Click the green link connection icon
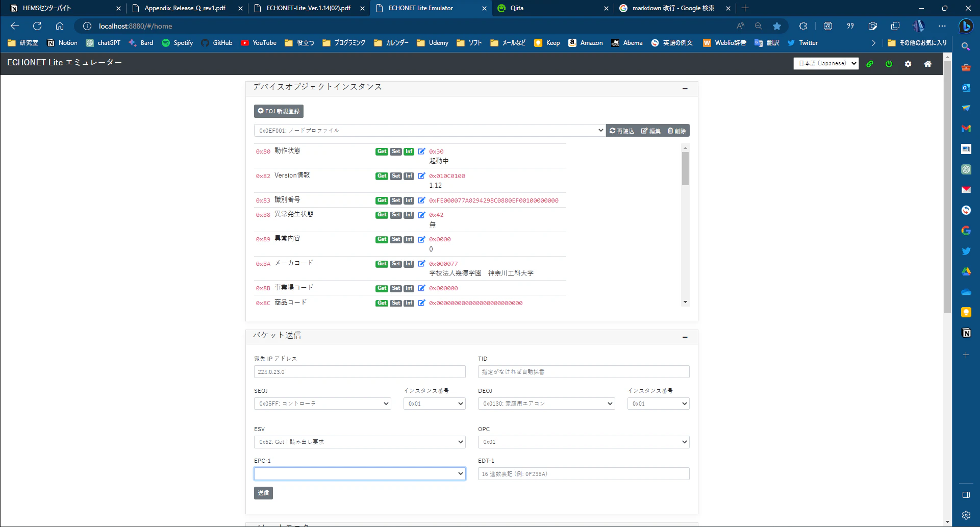 [870, 64]
